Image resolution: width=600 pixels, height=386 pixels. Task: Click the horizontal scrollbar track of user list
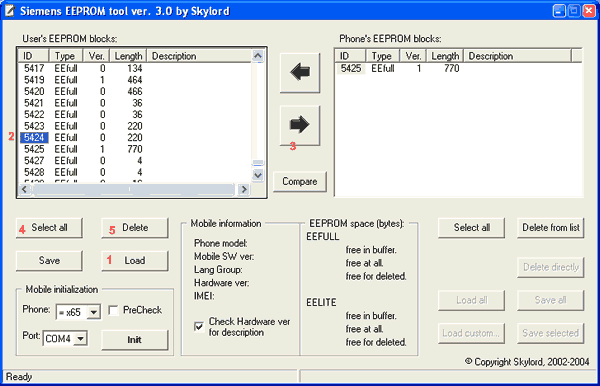pyautogui.click(x=134, y=189)
